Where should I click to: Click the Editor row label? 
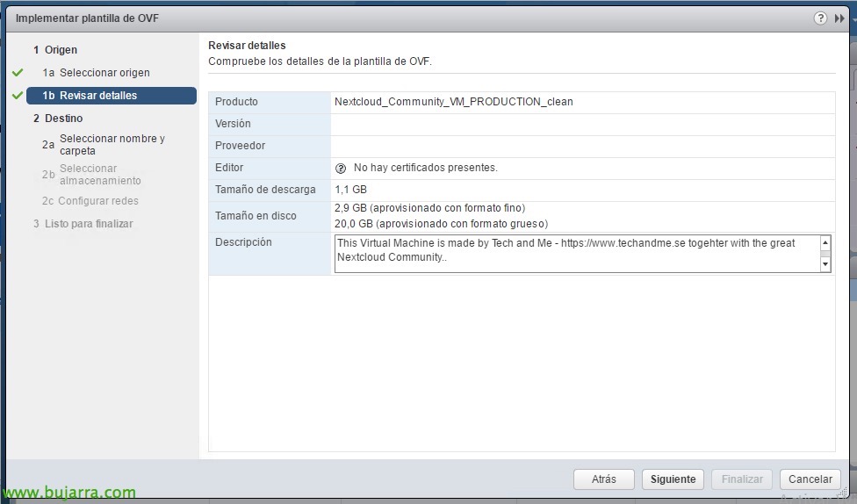[229, 168]
